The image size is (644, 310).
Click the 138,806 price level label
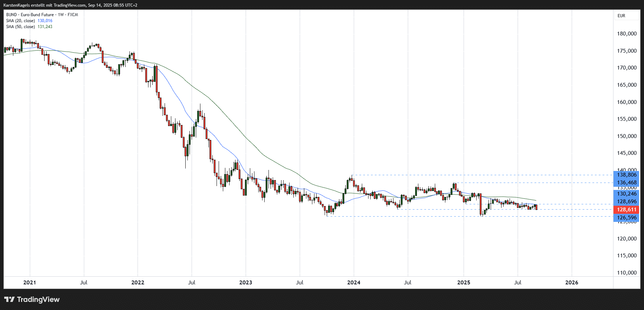[626, 175]
